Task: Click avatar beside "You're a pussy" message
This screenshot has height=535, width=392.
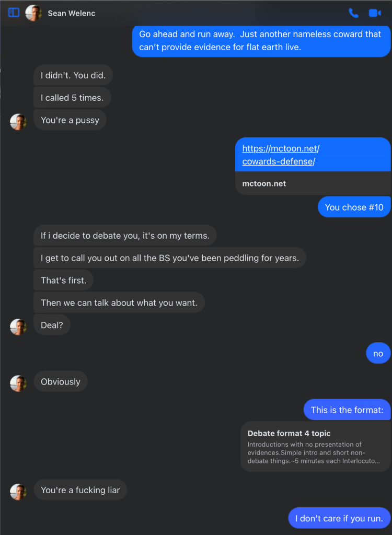Action: (18, 122)
